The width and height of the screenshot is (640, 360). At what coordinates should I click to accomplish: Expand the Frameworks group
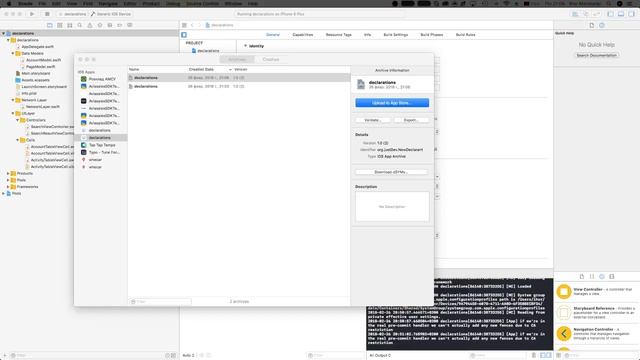coord(8,187)
